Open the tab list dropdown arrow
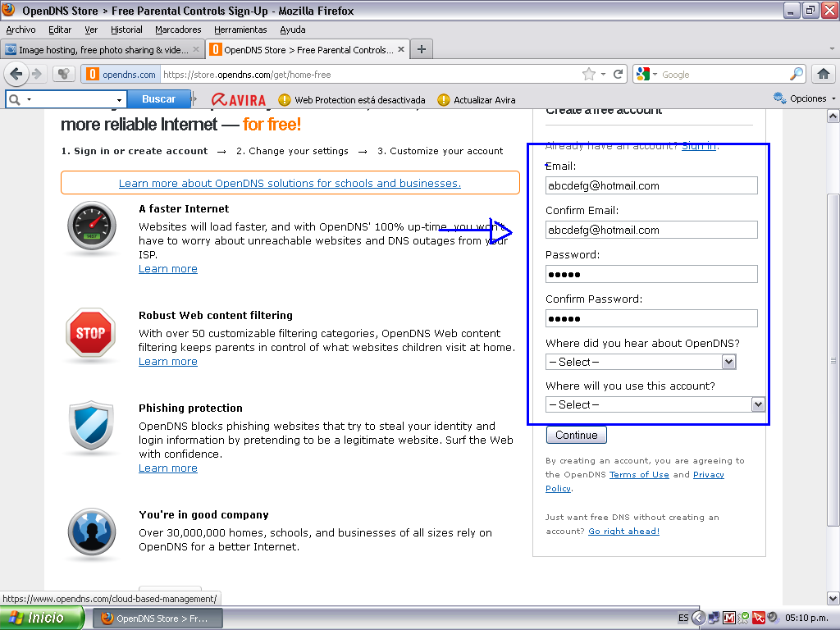The height and width of the screenshot is (630, 840). tap(832, 48)
